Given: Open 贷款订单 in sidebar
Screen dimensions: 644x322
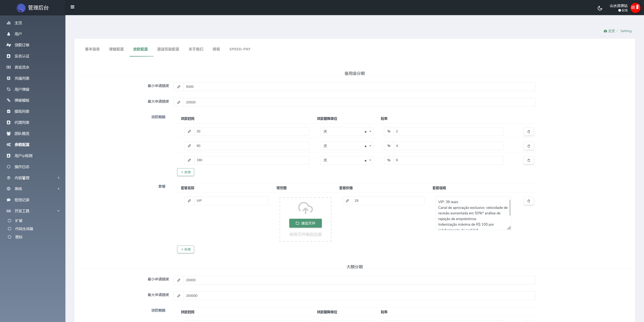Looking at the screenshot, I should pos(22,45).
